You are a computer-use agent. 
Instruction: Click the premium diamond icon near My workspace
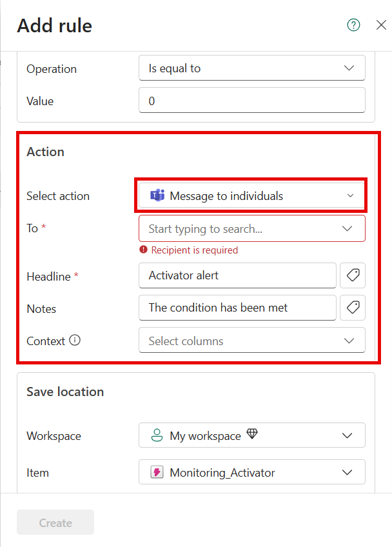[x=252, y=433]
